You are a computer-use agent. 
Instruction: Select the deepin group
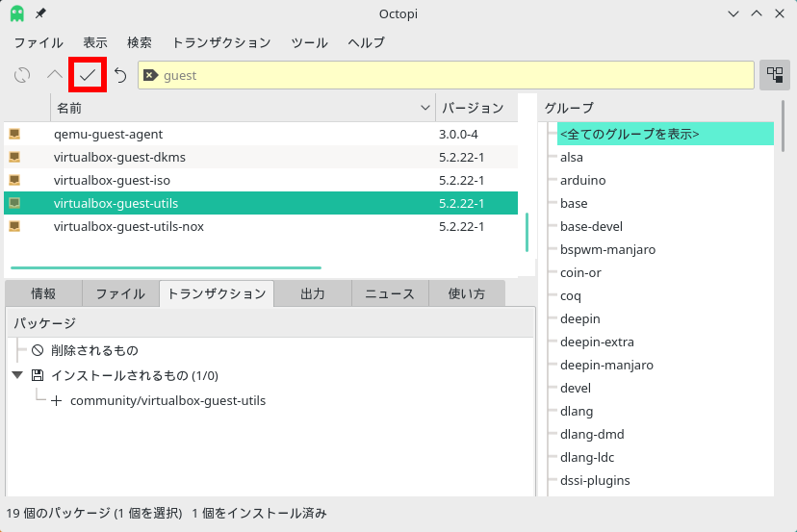pyautogui.click(x=580, y=318)
